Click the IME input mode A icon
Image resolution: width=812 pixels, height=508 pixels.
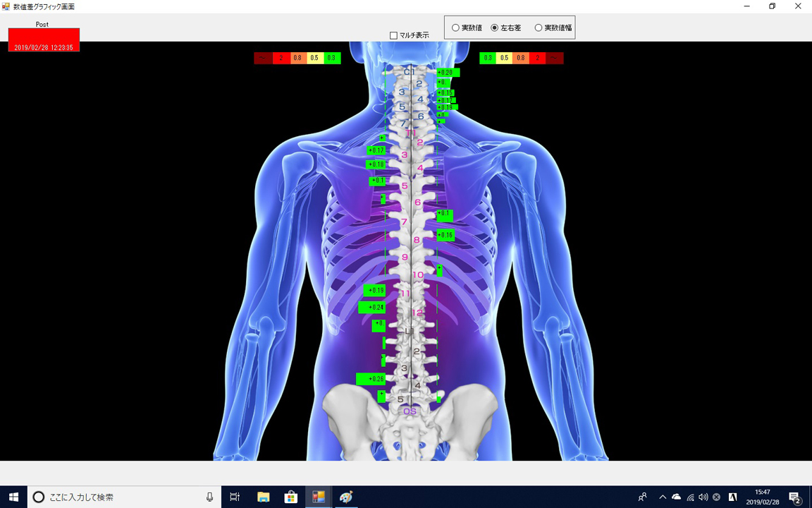(x=733, y=497)
